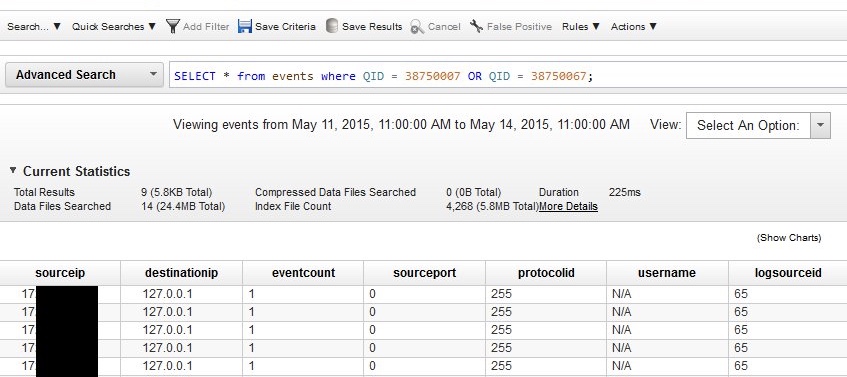Screen dimensions: 847x377
Task: Click username N/A in the third row
Action: tap(622, 330)
